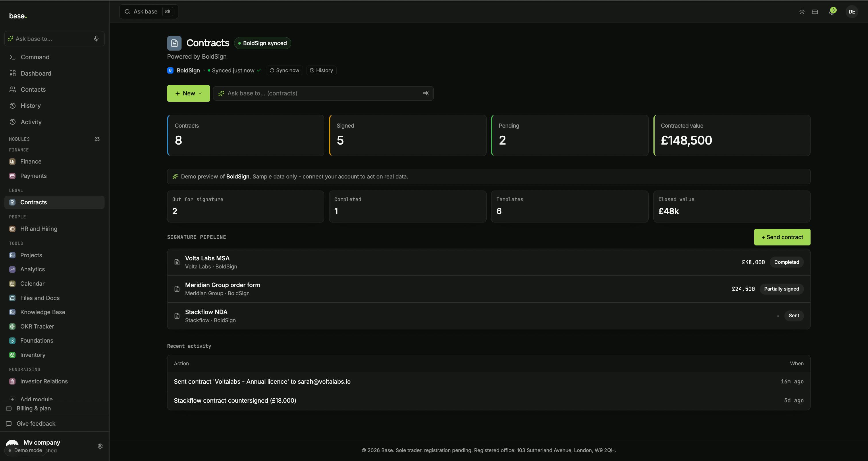Click the settings gear next to My company
868x461 pixels.
tap(100, 446)
